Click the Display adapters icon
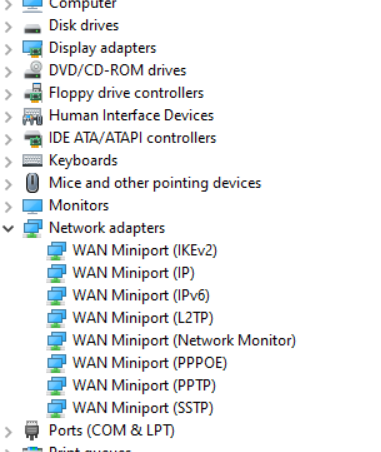Image resolution: width=381 pixels, height=452 pixels. pos(32,49)
